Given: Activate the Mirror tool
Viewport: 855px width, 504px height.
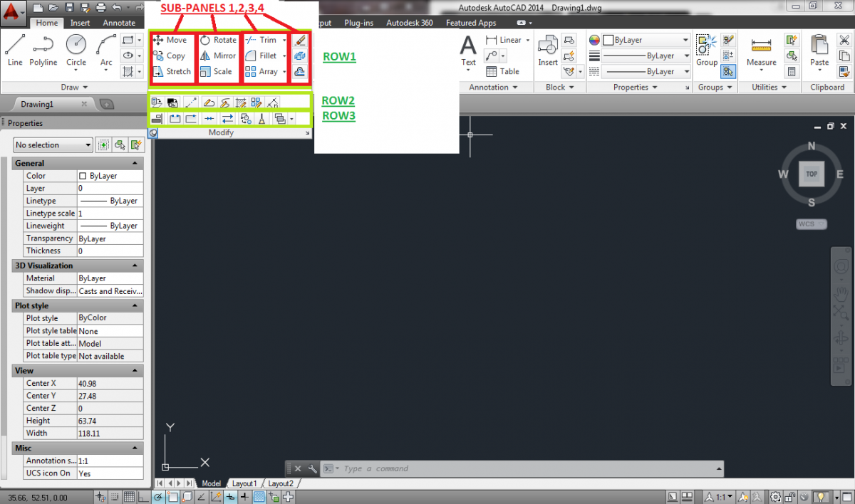Looking at the screenshot, I should (218, 56).
